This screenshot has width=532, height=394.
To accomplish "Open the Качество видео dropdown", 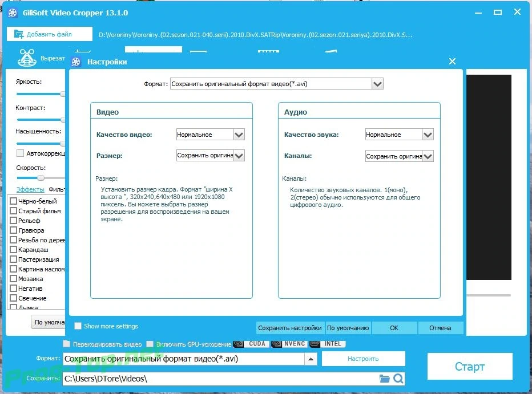I will click(239, 135).
